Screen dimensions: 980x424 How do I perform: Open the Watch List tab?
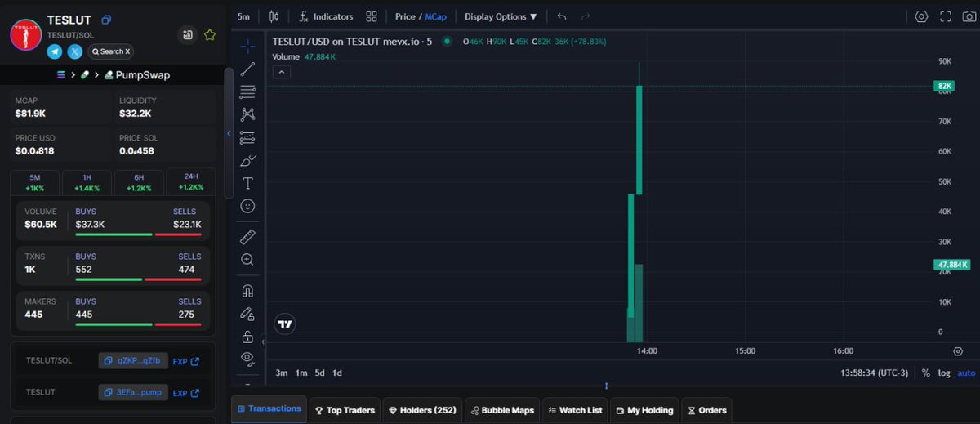point(575,410)
